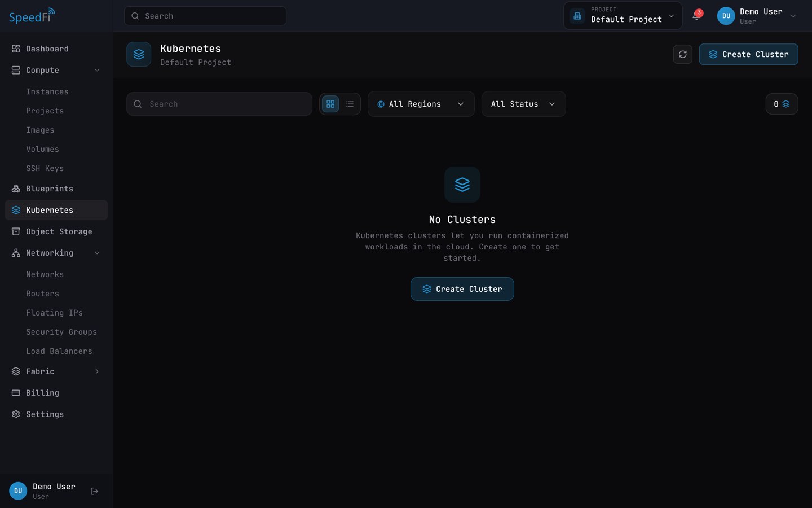Open Floating IPs page
812x508 pixels.
(x=56, y=313)
